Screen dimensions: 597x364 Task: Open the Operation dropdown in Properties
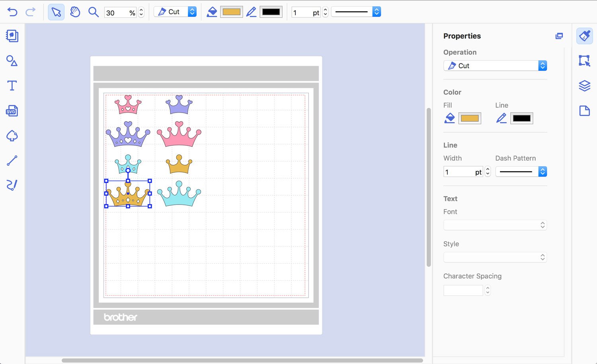[x=495, y=66]
